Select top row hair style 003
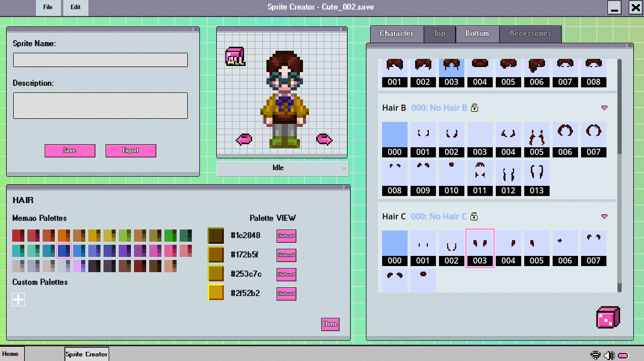The image size is (644, 361). tap(452, 73)
